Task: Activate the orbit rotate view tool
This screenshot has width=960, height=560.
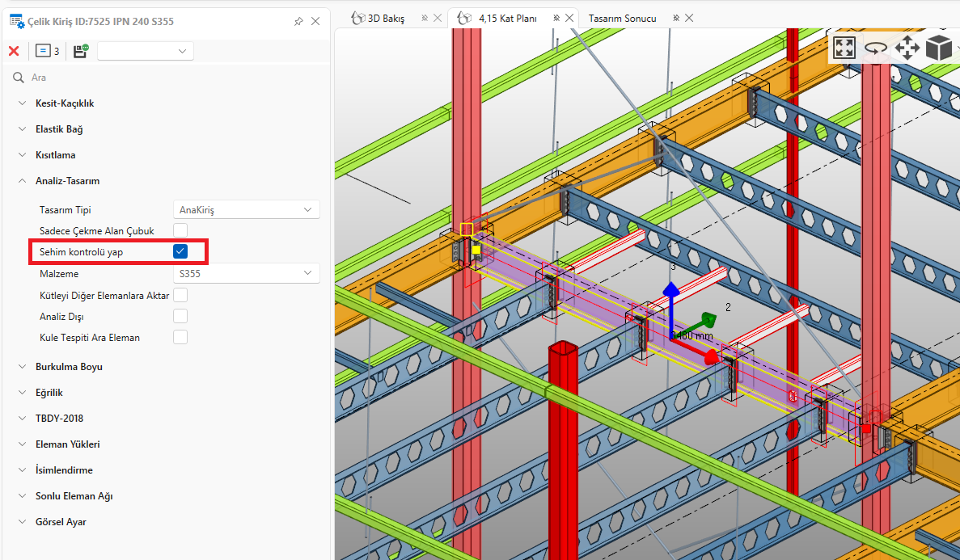Action: [x=875, y=48]
